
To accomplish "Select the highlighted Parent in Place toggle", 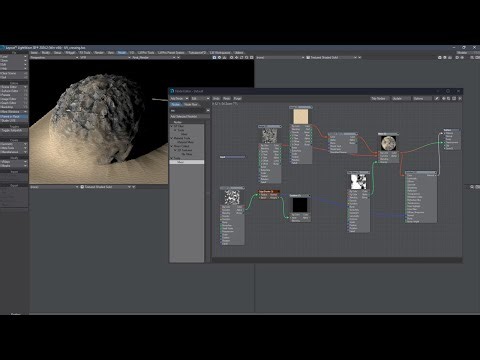I will [x=14, y=117].
